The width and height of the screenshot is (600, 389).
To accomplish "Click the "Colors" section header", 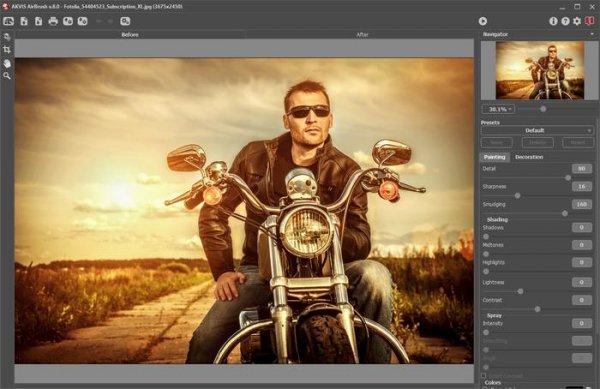I will [492, 382].
